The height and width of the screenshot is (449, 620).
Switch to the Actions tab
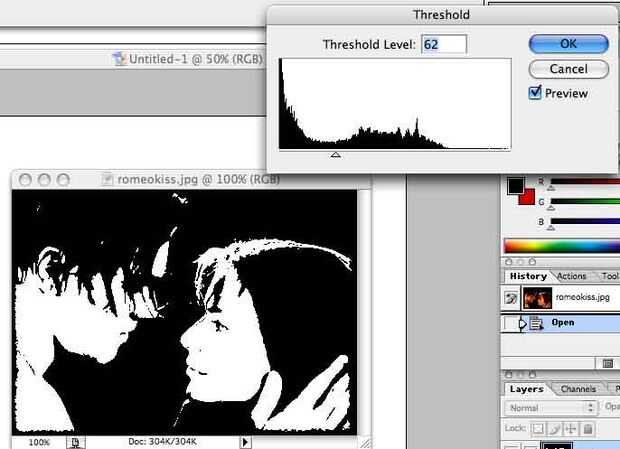571,276
